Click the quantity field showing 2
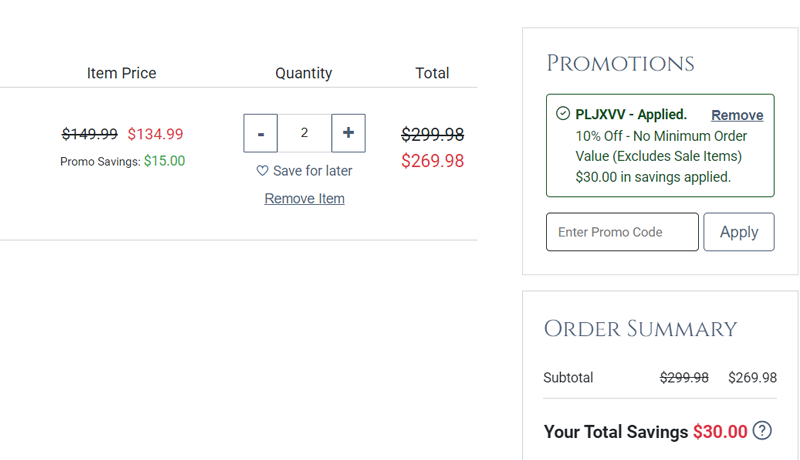Viewport: 800px width, 460px height. pyautogui.click(x=304, y=133)
